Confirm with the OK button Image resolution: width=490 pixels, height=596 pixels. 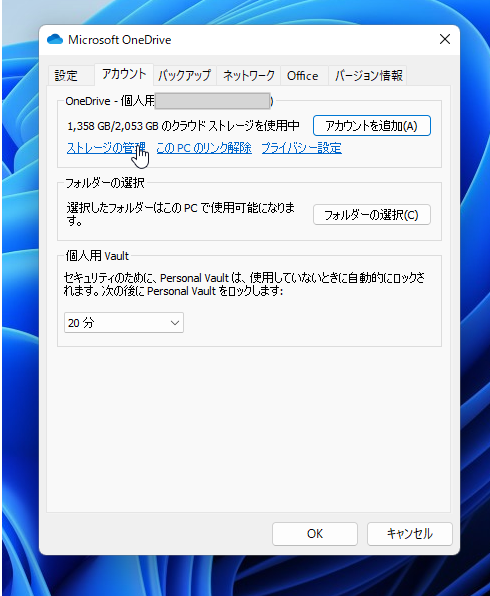(315, 534)
